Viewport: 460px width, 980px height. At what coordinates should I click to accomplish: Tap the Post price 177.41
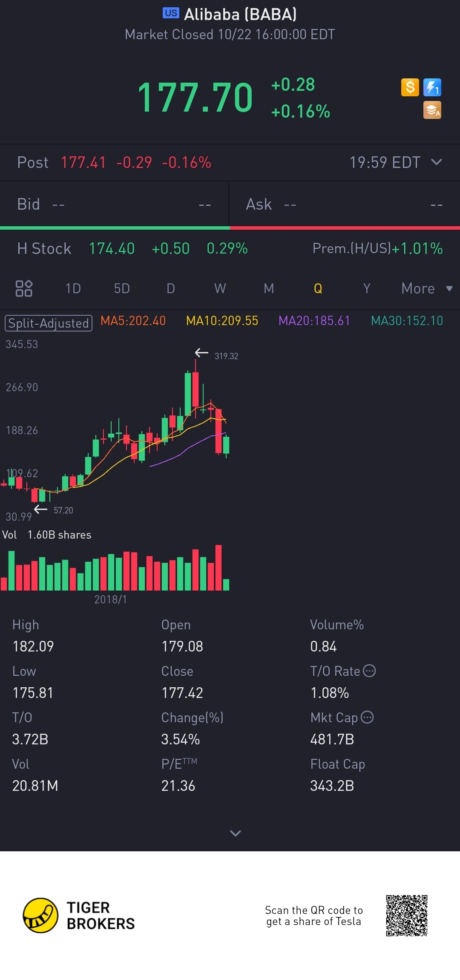pos(83,162)
